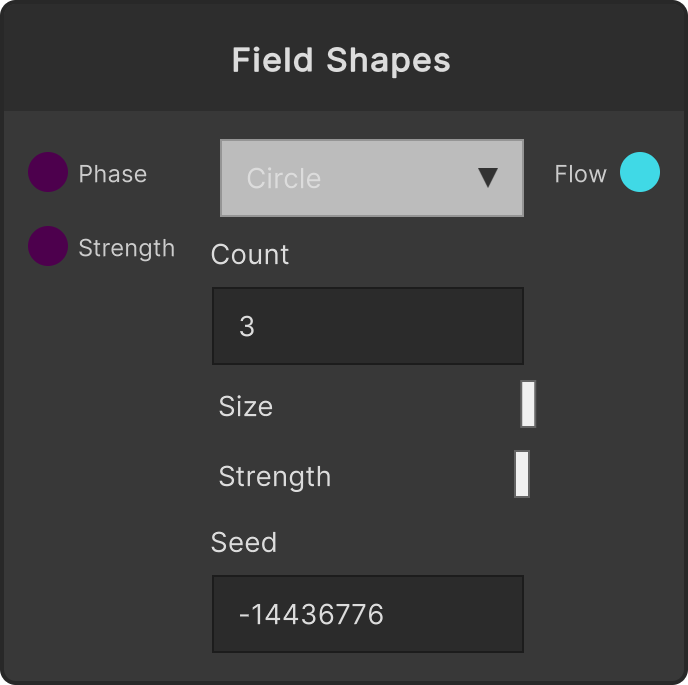Click the Strength label beside the purple port
Screen dimensions: 688x685
point(127,248)
